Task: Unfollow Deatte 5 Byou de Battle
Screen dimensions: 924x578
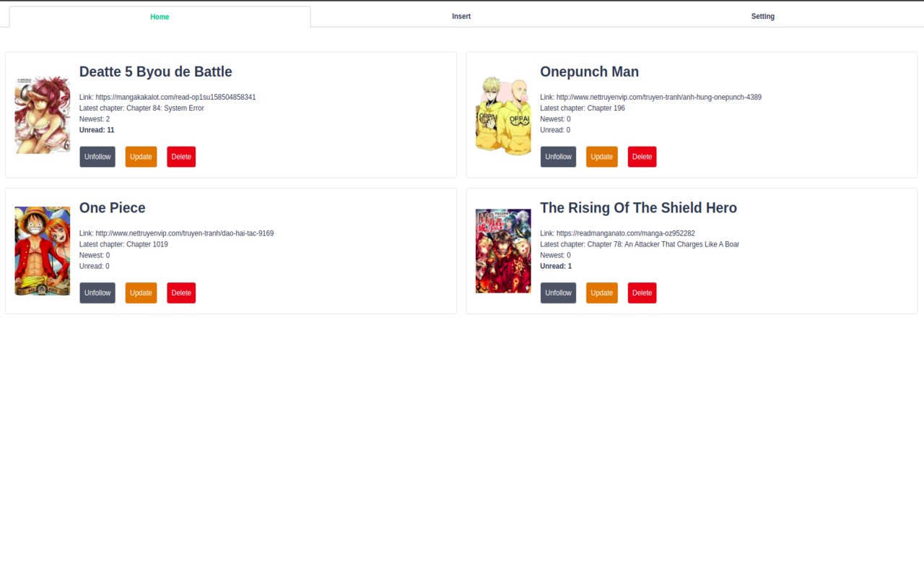Action: pyautogui.click(x=97, y=157)
